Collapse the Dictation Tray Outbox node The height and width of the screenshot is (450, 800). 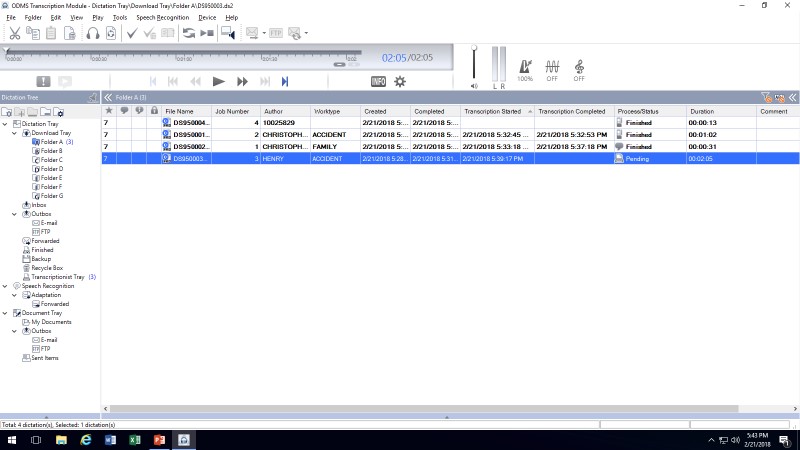(14, 214)
